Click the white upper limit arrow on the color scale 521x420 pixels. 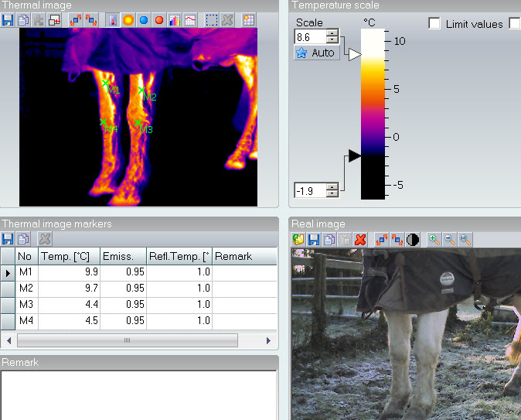pyautogui.click(x=354, y=55)
